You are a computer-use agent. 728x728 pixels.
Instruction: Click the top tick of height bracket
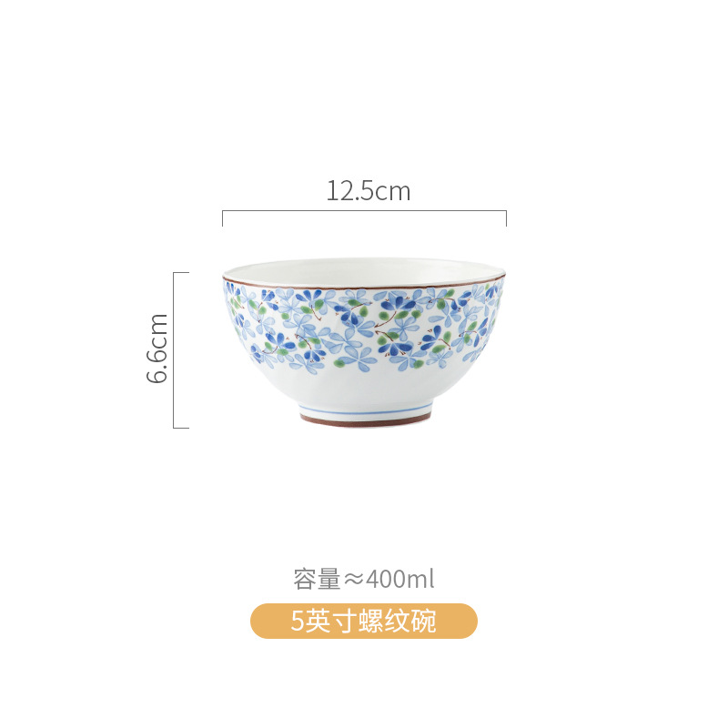(181, 272)
